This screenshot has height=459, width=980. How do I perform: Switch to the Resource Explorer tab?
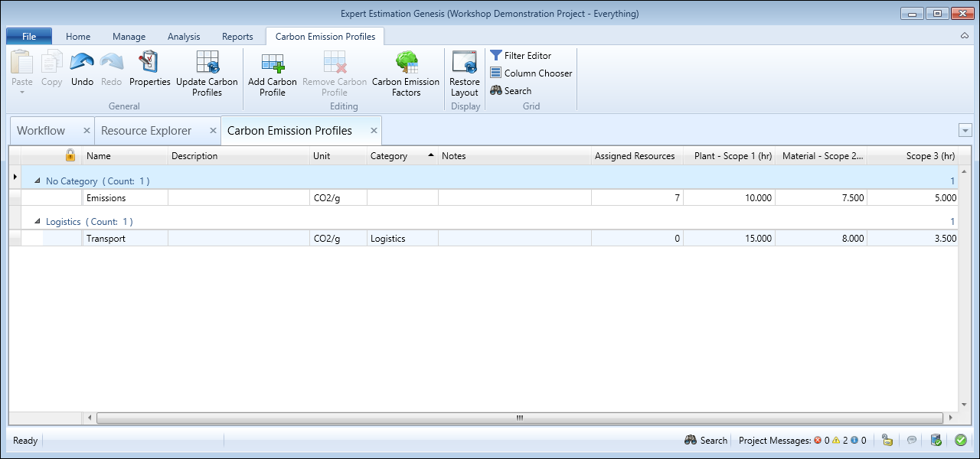tap(146, 131)
